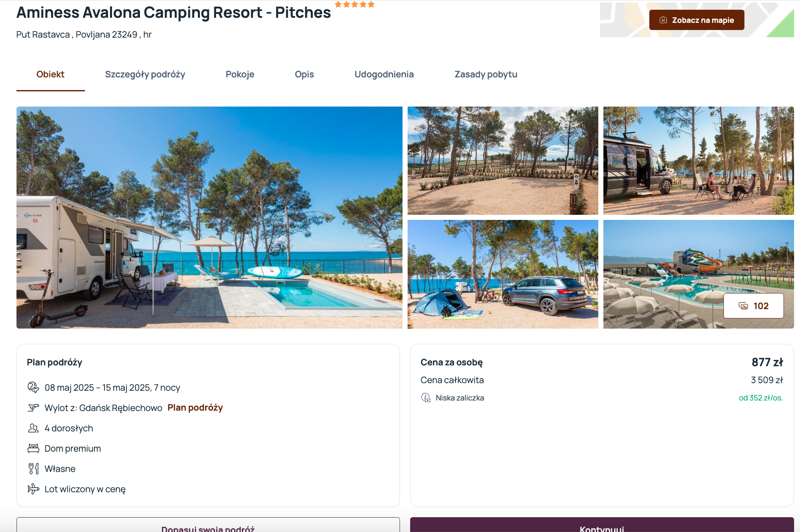Switch to the Pokoje tab
This screenshot has width=800, height=532.
[x=240, y=74]
